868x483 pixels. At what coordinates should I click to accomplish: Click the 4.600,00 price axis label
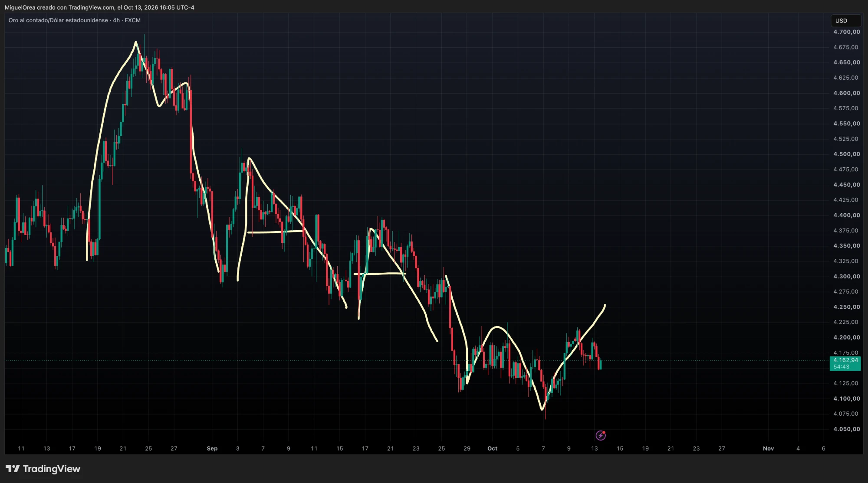(846, 93)
